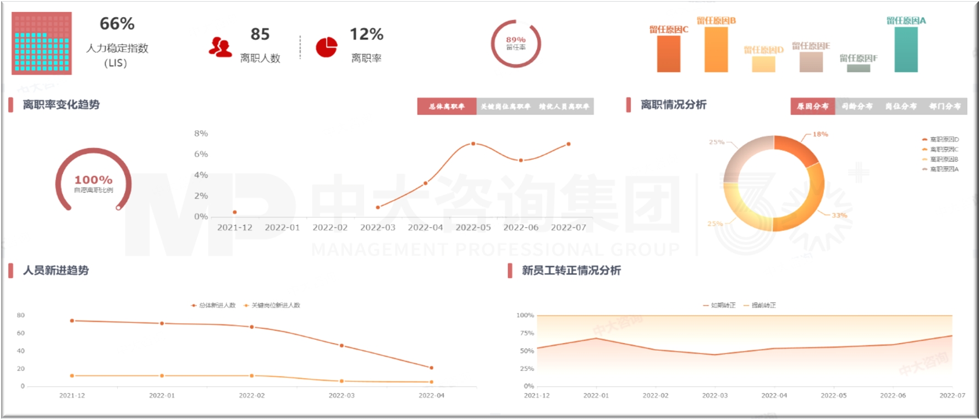Select the 岗位分布 tab
Screen dimensions: 980x420
(x=901, y=106)
